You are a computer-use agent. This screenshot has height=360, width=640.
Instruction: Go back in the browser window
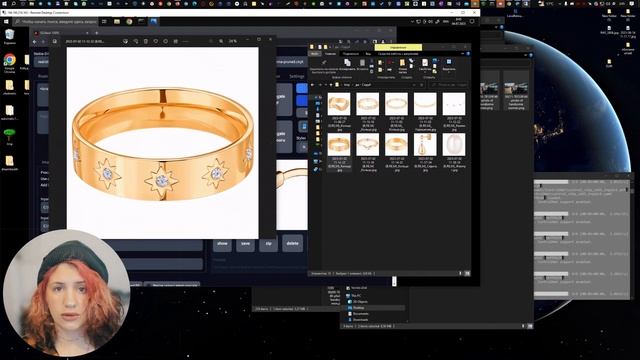click(x=35, y=41)
